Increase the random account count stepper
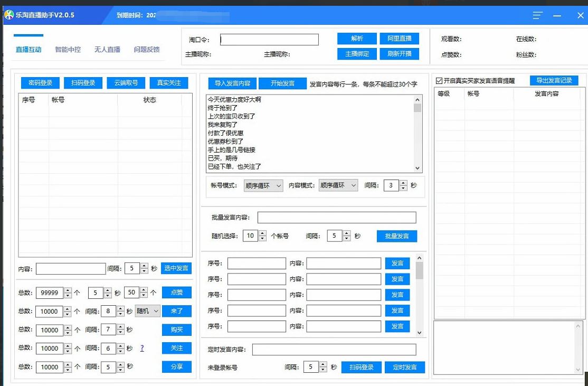The height and width of the screenshot is (386, 588). coord(262,233)
